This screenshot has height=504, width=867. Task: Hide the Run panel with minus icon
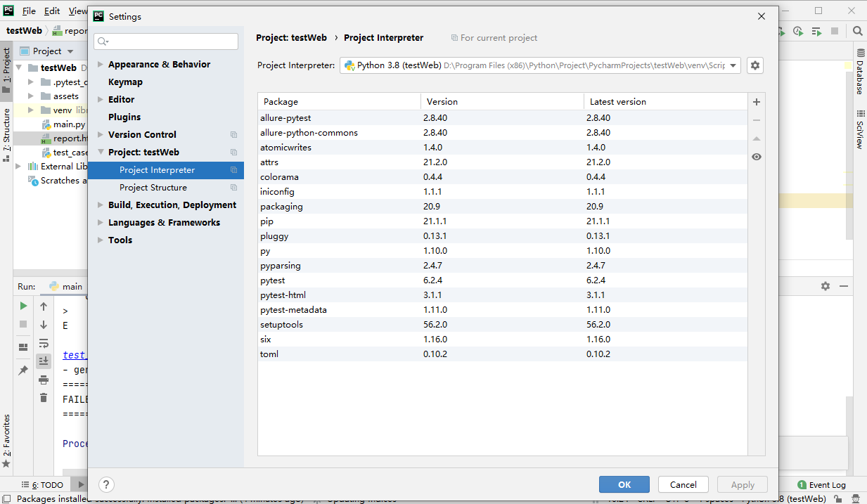[x=844, y=286]
